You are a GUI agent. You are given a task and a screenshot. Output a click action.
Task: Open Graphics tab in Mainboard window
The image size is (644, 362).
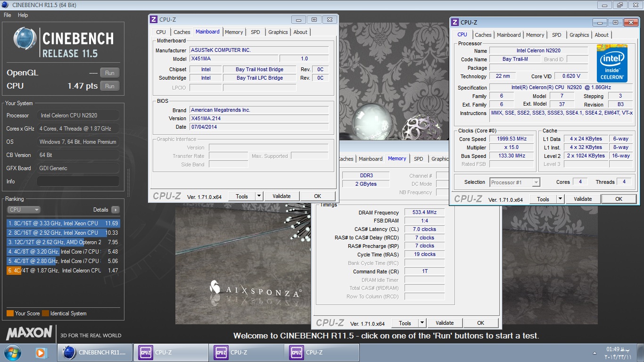tap(278, 32)
